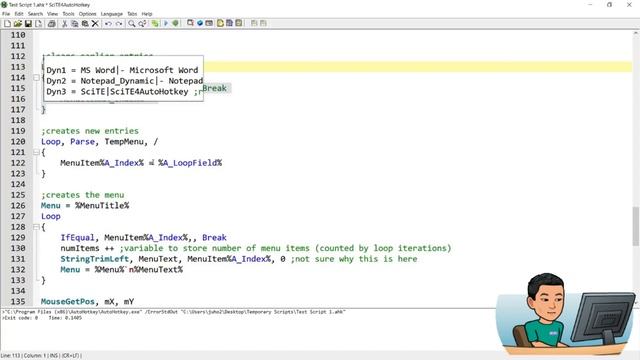640x360 pixels.
Task: Click 'Dyn1 = MS Word' line in the popup
Action: (122, 70)
